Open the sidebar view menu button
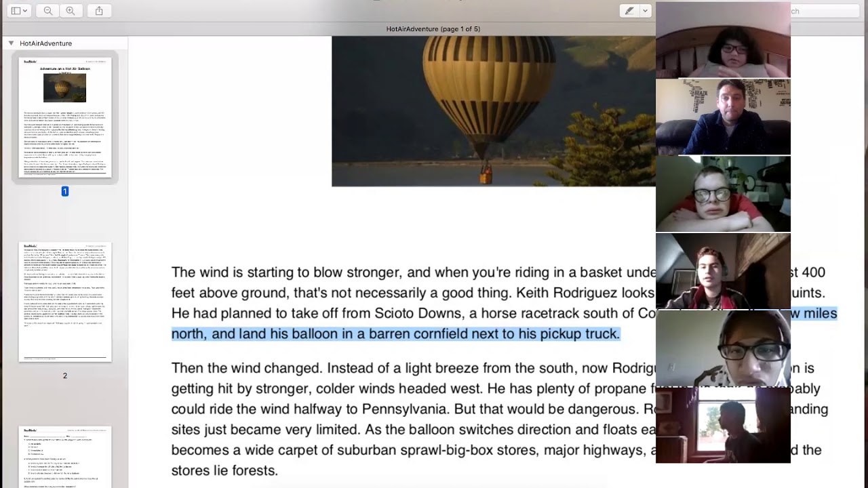The image size is (868, 488). [20, 11]
